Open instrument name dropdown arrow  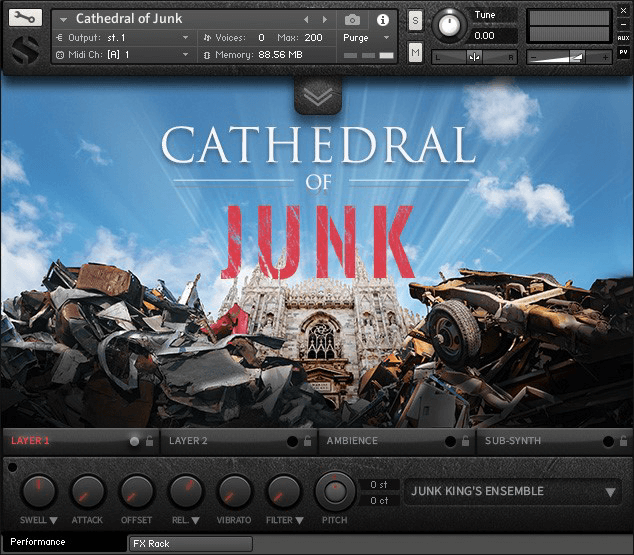63,19
